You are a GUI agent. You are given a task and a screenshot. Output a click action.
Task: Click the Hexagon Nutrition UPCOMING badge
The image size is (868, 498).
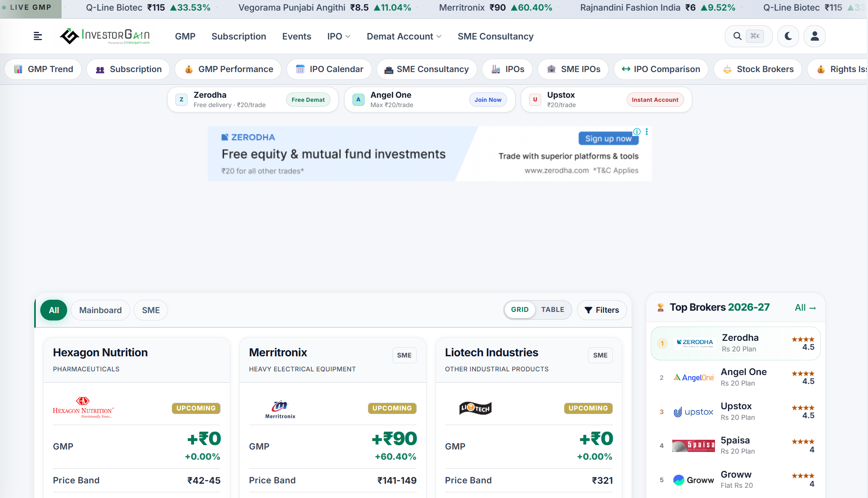tap(196, 408)
